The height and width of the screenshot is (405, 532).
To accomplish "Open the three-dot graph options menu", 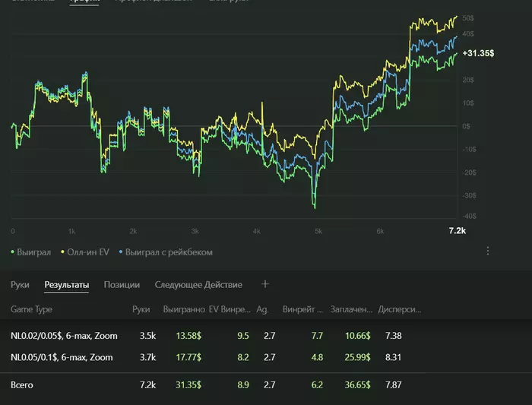I will 488,251.
